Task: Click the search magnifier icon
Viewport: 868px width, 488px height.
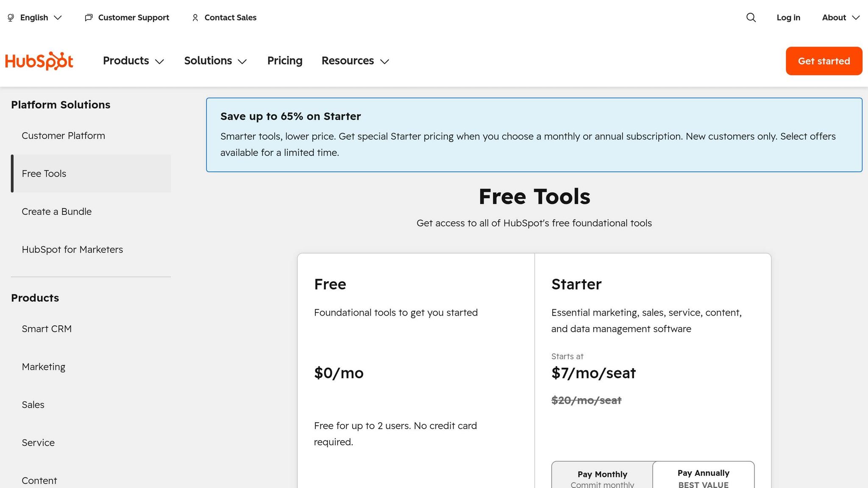Action: (x=751, y=17)
